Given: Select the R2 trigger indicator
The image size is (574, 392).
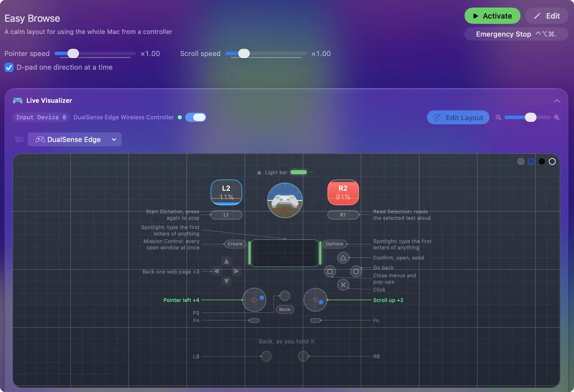Looking at the screenshot, I should tap(343, 192).
